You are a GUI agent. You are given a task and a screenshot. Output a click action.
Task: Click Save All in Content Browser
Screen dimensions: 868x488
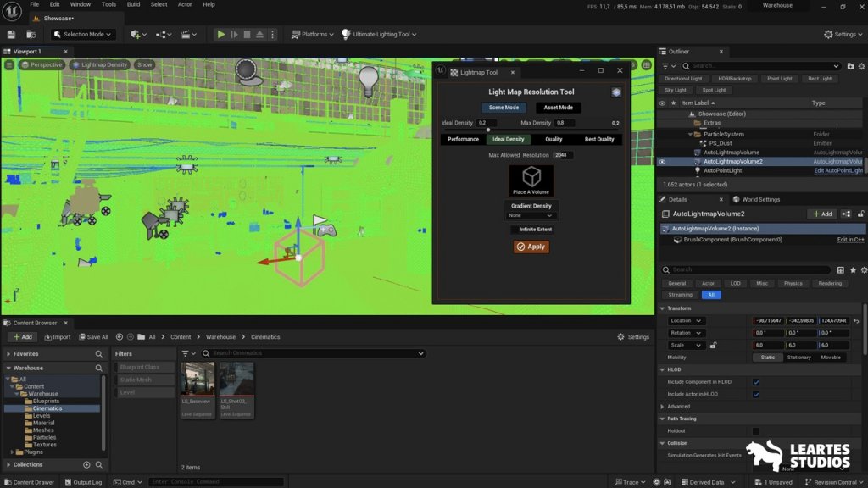(93, 337)
